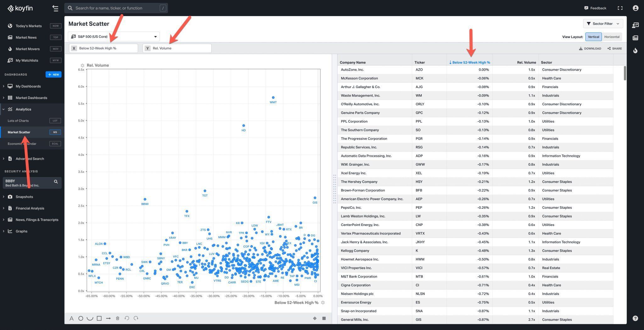Select the PepsiCo, Inc. row

475,208
